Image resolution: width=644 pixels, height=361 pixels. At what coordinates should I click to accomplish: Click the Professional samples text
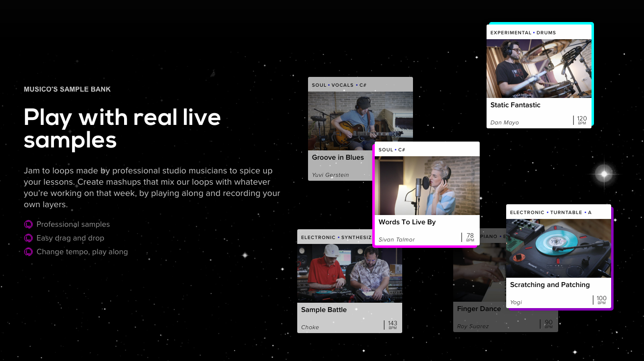coord(73,224)
